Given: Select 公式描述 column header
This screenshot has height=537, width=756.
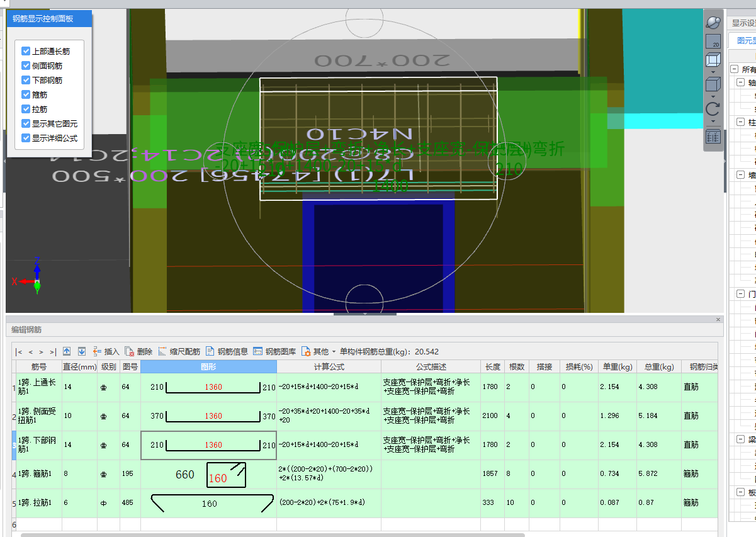Looking at the screenshot, I should point(431,366).
